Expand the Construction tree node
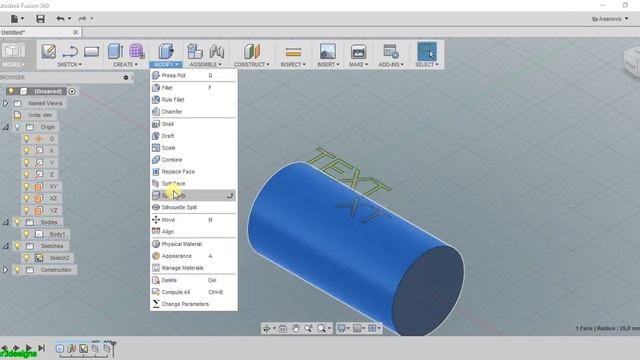Viewport: 640px width, 360px height. point(5,270)
